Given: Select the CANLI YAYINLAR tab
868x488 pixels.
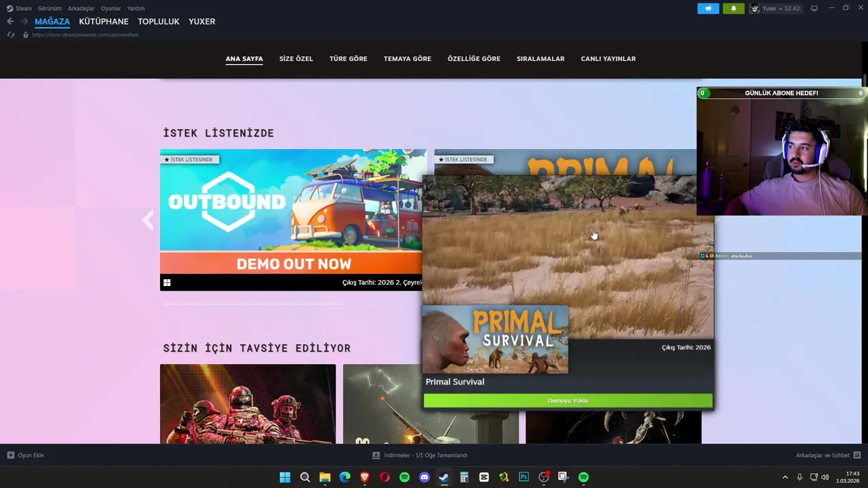Looking at the screenshot, I should 608,59.
